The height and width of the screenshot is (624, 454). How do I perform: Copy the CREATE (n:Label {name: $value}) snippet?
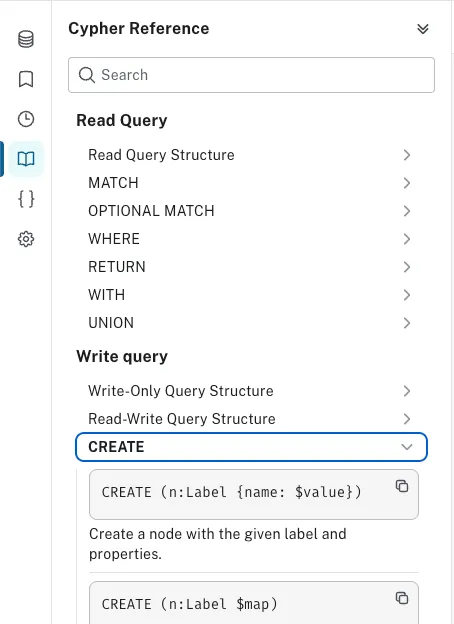[402, 486]
